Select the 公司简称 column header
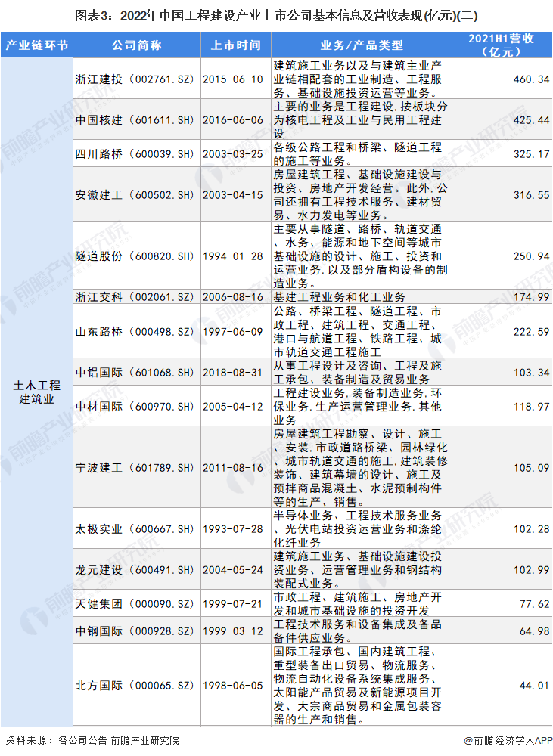553x756 pixels. tap(137, 45)
